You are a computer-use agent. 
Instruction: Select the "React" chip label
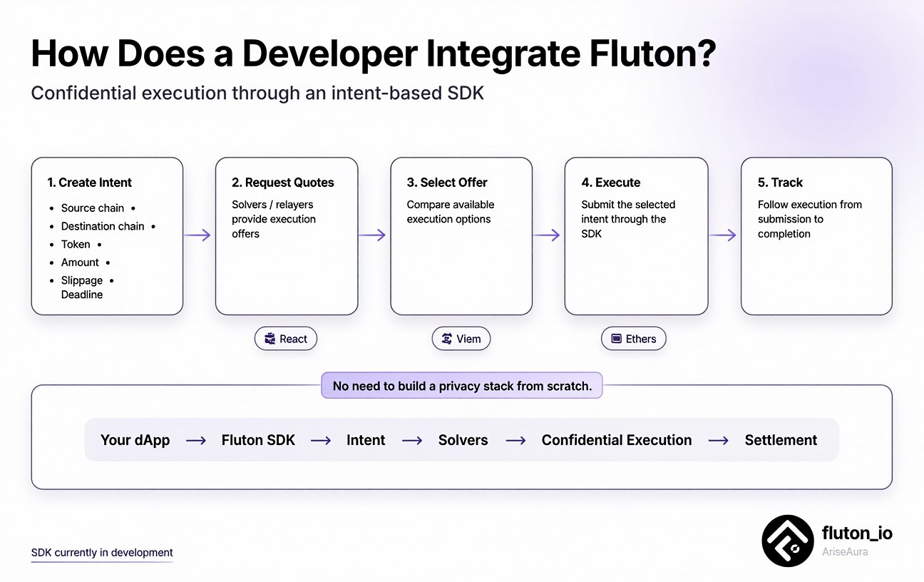point(293,339)
